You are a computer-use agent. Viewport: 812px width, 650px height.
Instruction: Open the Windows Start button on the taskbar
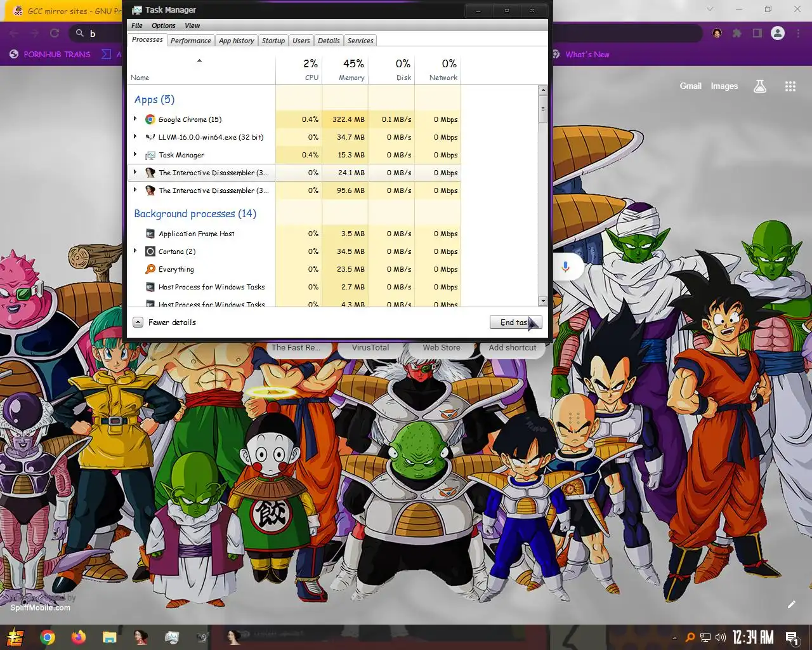tap(15, 637)
